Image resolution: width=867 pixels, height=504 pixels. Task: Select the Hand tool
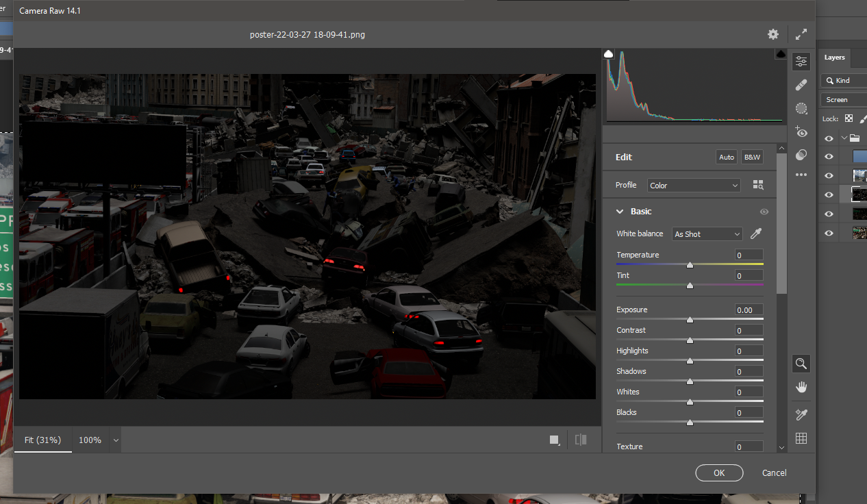801,388
